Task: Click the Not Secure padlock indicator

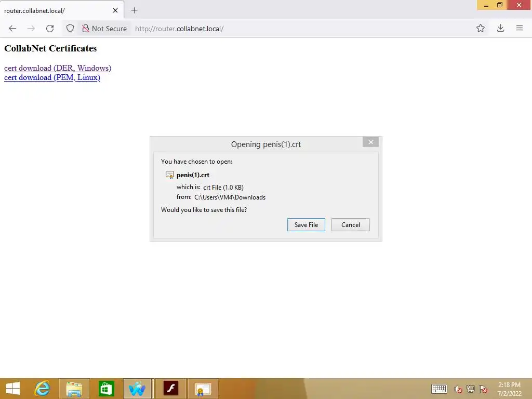Action: pos(104,29)
